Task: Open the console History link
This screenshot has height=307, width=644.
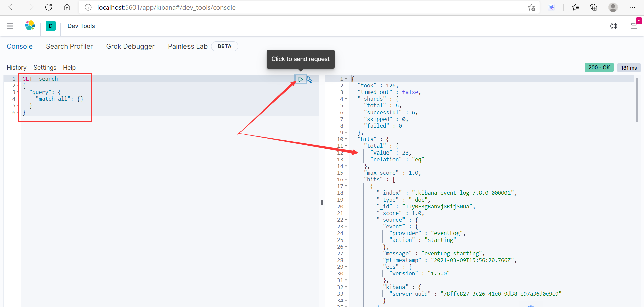Action: coord(16,68)
